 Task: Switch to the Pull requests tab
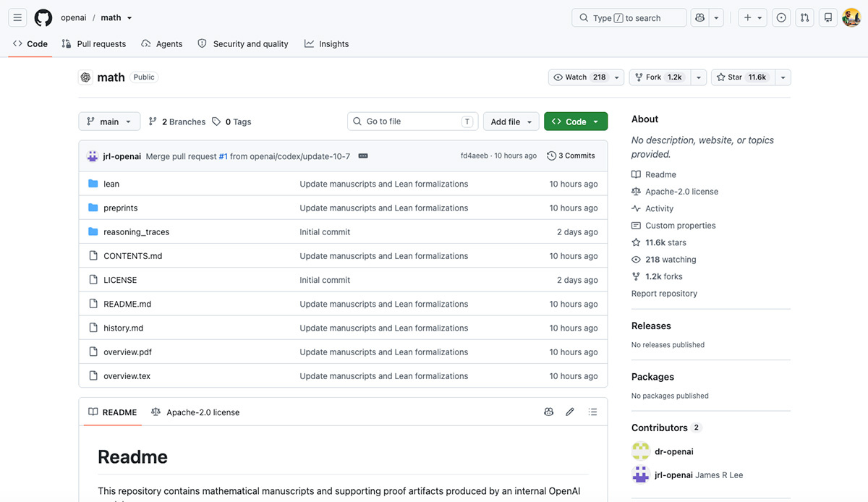click(x=94, y=44)
